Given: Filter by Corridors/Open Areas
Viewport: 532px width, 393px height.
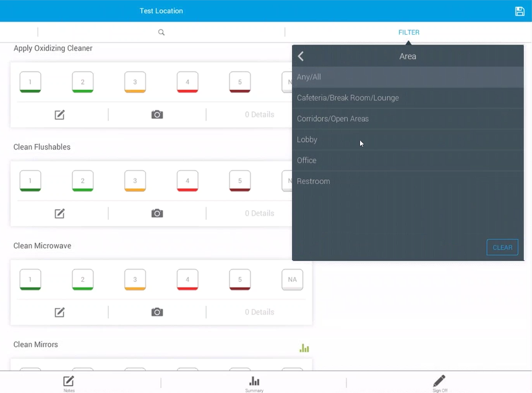Looking at the screenshot, I should click(408, 119).
